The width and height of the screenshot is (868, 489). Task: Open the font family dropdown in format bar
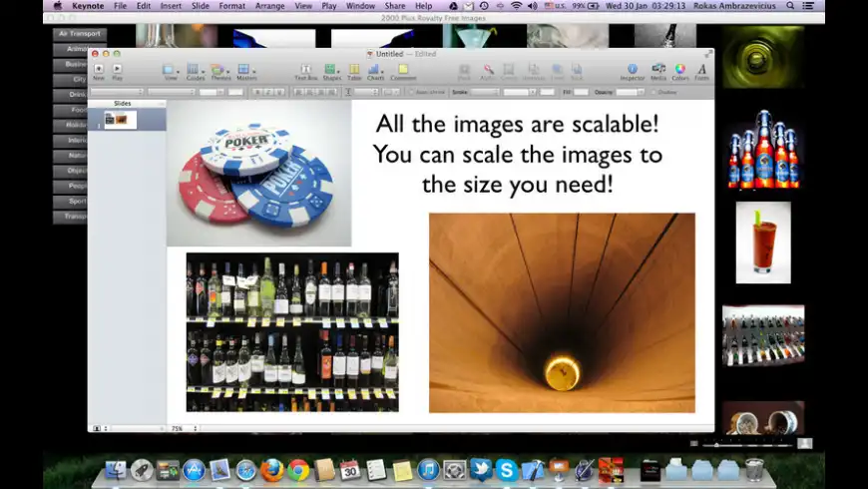[117, 92]
